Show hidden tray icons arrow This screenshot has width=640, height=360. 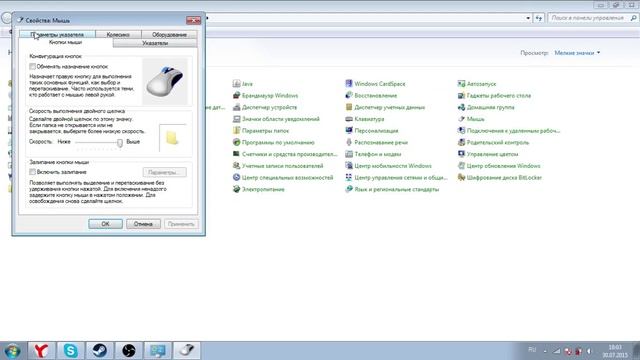coord(545,351)
